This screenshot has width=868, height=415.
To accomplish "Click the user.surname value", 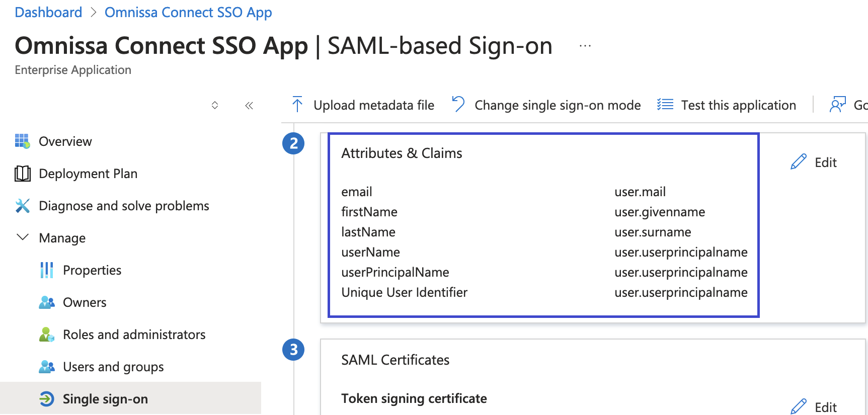I will (653, 232).
